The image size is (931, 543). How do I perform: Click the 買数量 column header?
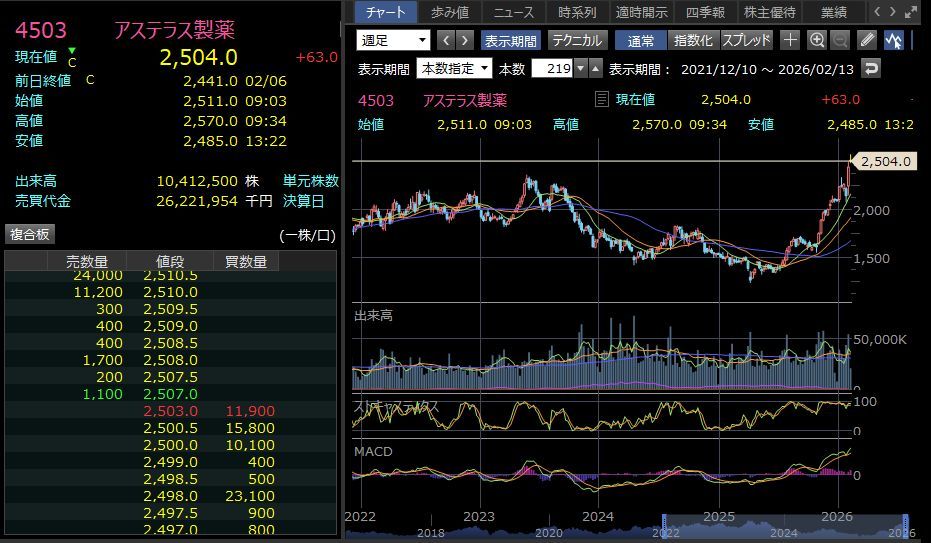(246, 261)
